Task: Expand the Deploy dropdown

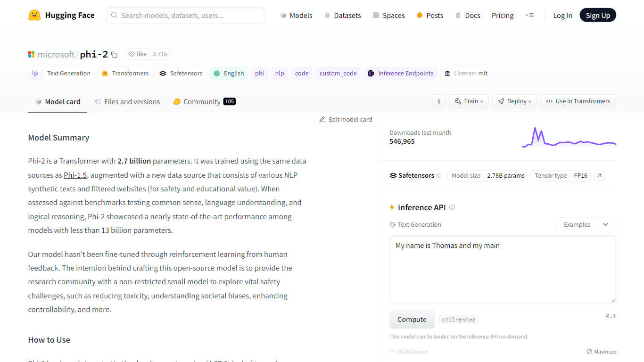Action: tap(514, 101)
